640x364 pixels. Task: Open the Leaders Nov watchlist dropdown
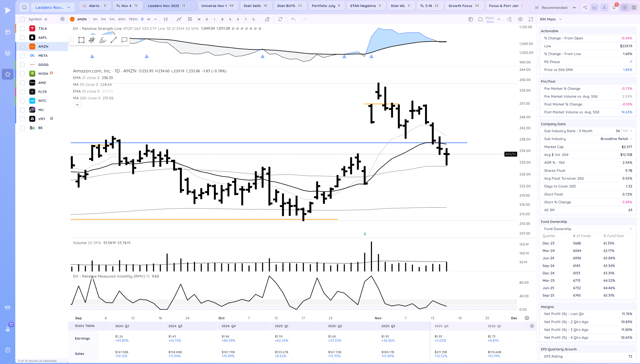(x=53, y=7)
